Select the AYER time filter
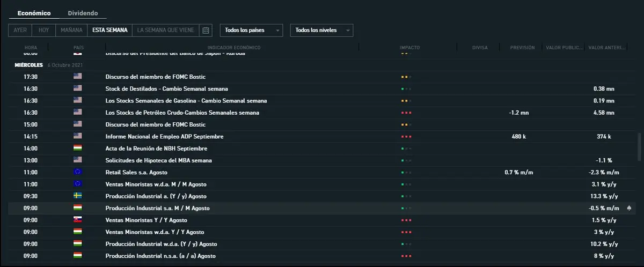The width and height of the screenshot is (644, 267). tap(20, 30)
